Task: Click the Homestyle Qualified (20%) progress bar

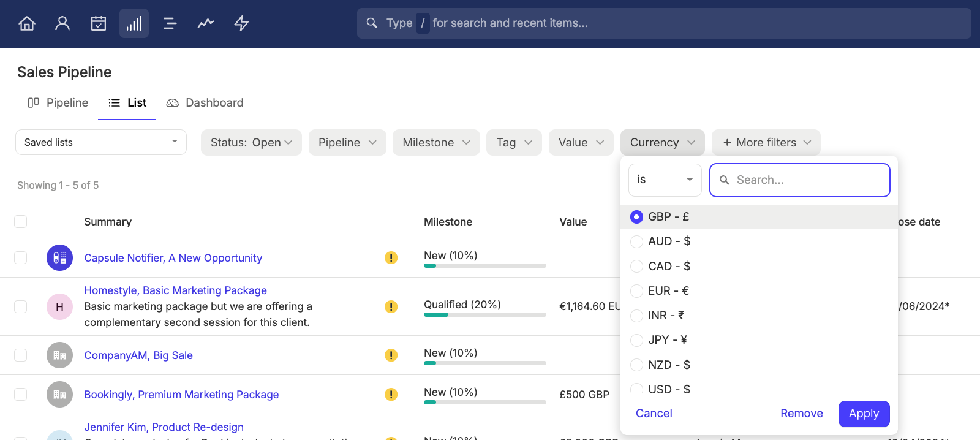Action: pyautogui.click(x=485, y=314)
